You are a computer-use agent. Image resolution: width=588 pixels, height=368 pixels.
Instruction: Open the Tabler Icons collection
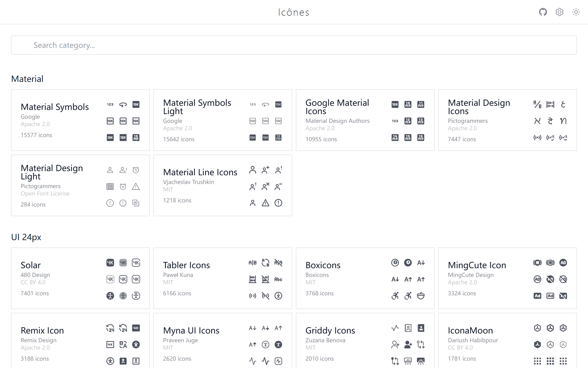[223, 278]
